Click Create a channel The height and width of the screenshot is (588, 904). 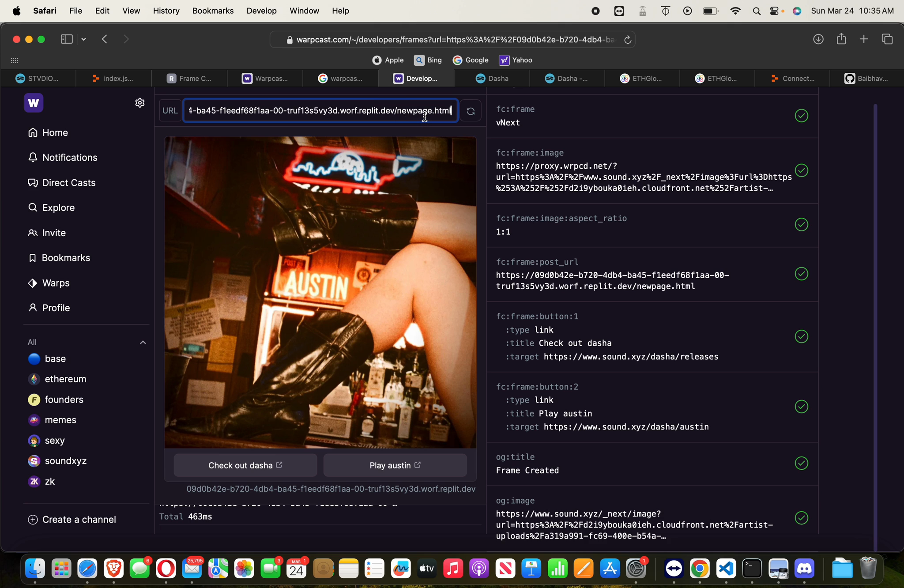pyautogui.click(x=72, y=520)
